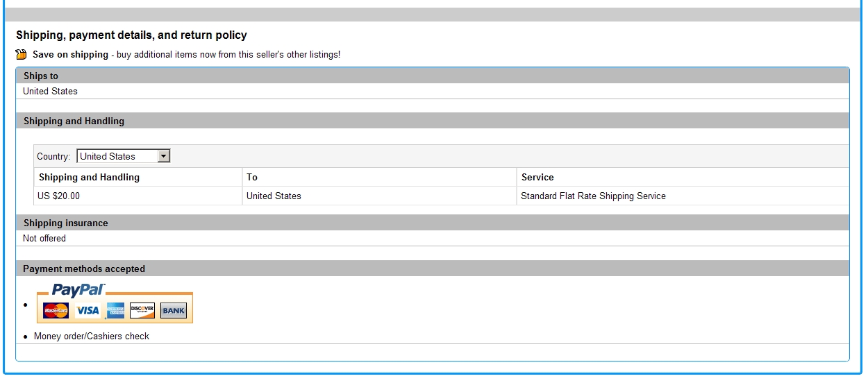Click the Shipping, payment details, and return policy heading

click(131, 35)
